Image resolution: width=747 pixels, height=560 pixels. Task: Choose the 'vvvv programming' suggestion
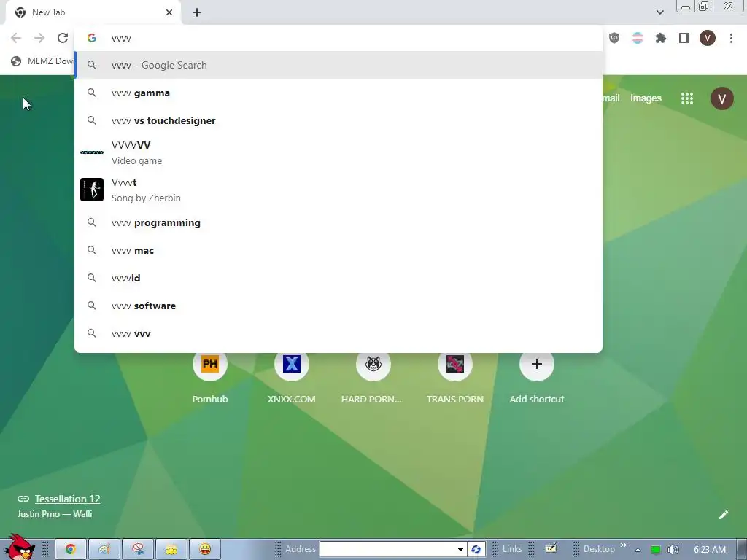point(338,222)
